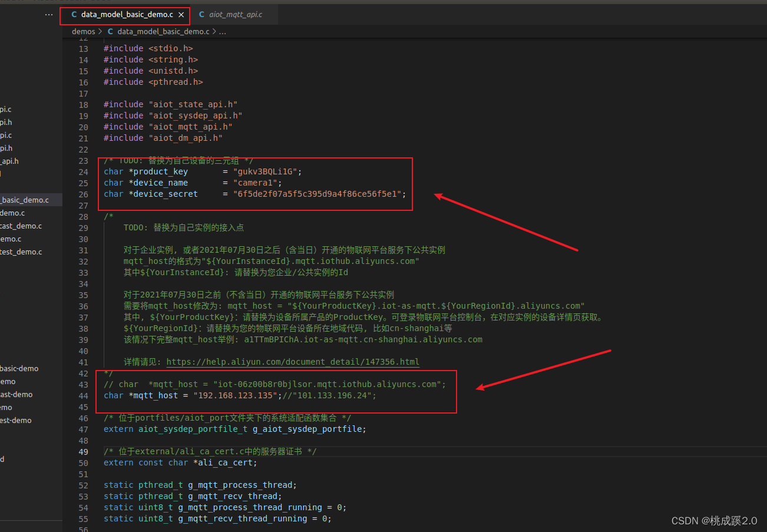This screenshot has height=532, width=767.
Task: Expand the breadcrumb ellipsis symbol segment
Action: click(222, 31)
